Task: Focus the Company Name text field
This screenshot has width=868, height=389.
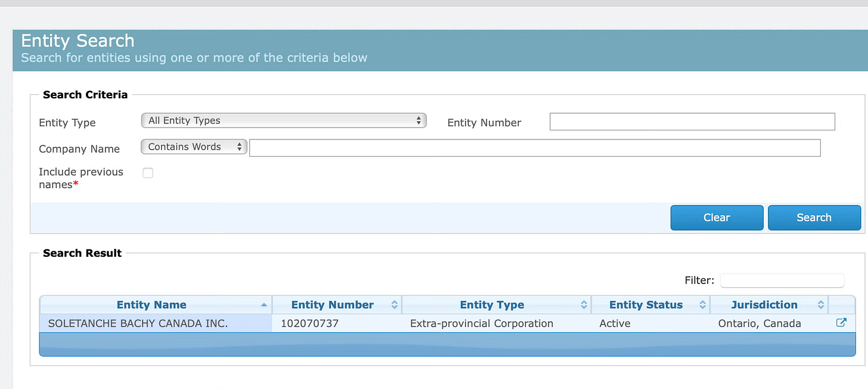Action: tap(535, 148)
